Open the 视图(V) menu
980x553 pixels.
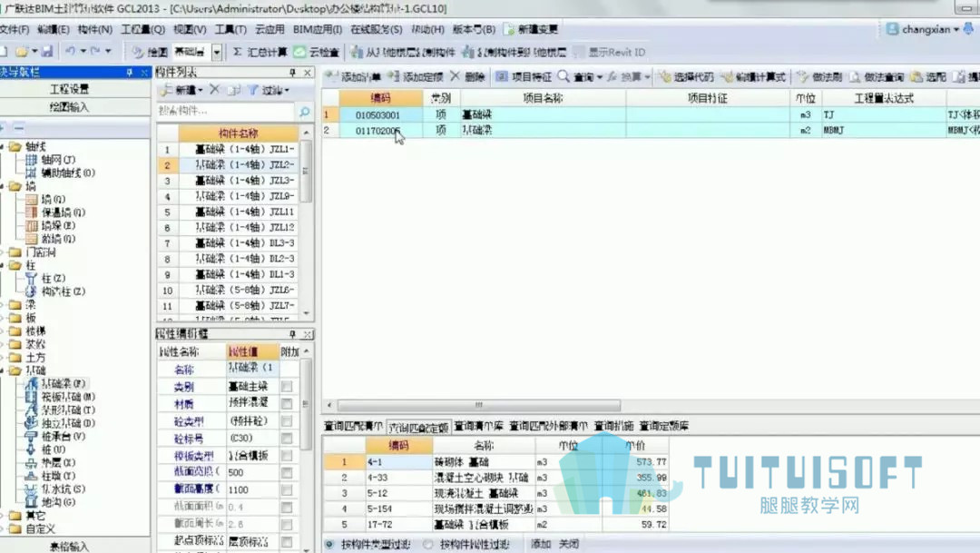(x=190, y=29)
